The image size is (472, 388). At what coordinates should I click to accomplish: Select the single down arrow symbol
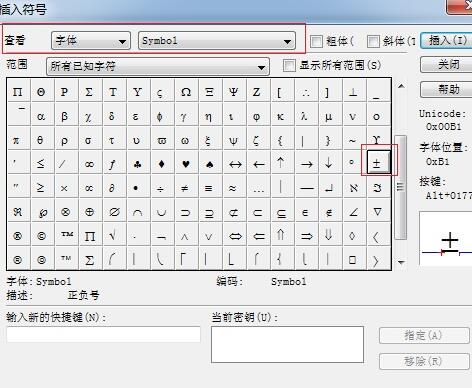329,163
